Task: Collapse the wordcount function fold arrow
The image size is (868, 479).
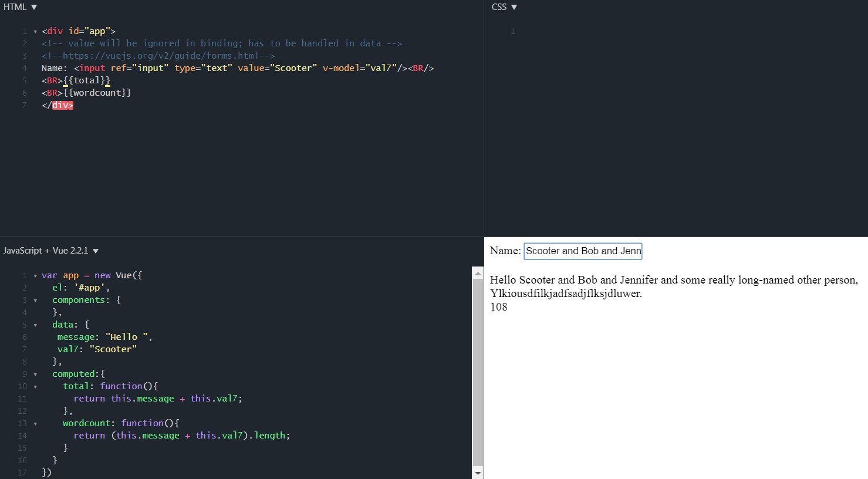Action: coord(35,423)
